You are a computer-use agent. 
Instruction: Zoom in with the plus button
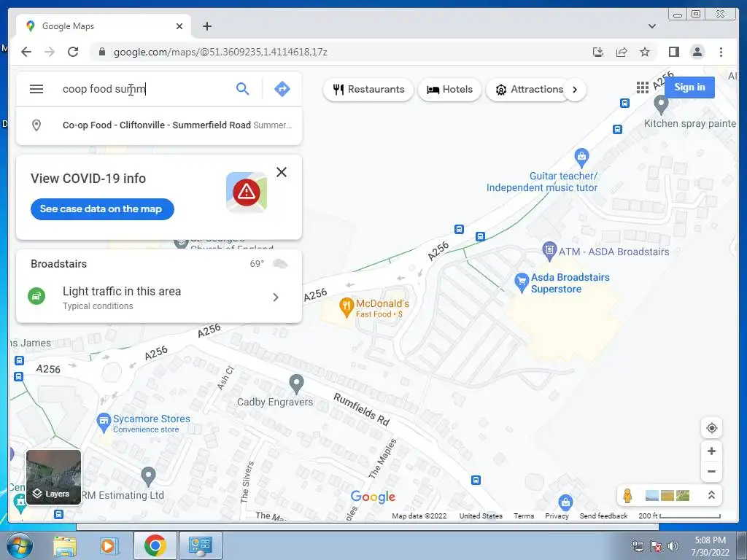point(711,451)
